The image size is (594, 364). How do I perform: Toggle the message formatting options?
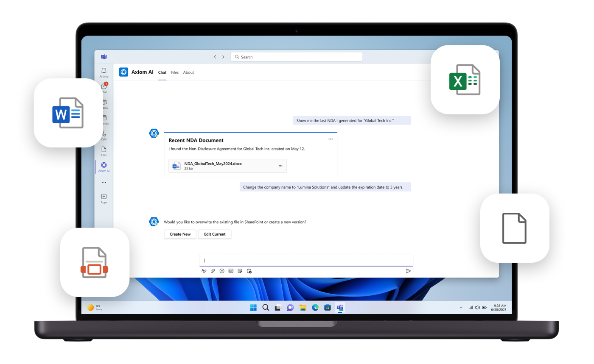(x=204, y=271)
